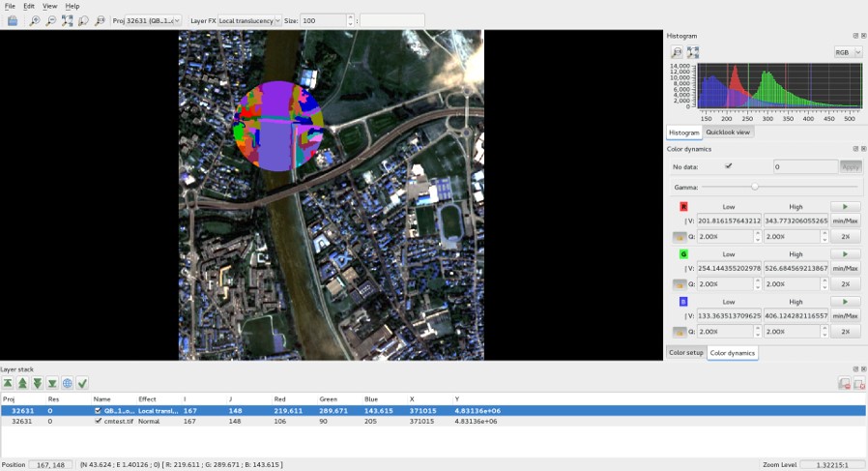Viewport: 868px width, 471px height.
Task: Switch to the Quicklook view tab
Action: point(728,132)
